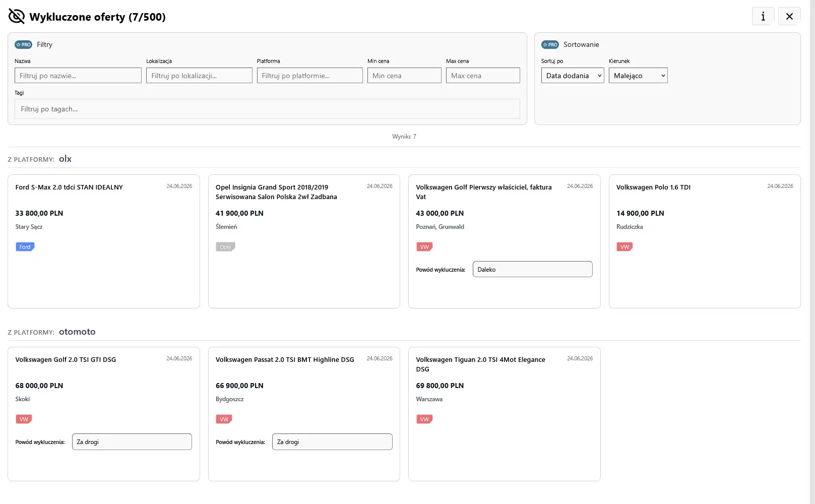Focus the Nazwa filter field
Image resolution: width=815 pixels, height=504 pixels.
coord(78,76)
